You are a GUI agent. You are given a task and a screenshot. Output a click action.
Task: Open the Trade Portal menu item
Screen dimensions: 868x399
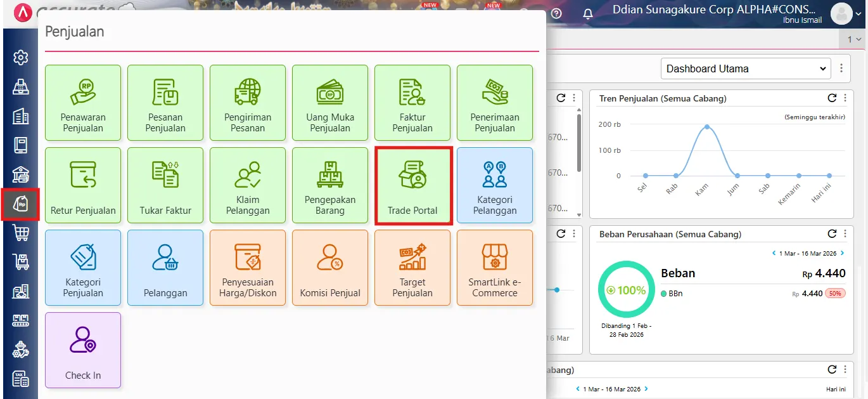click(412, 185)
